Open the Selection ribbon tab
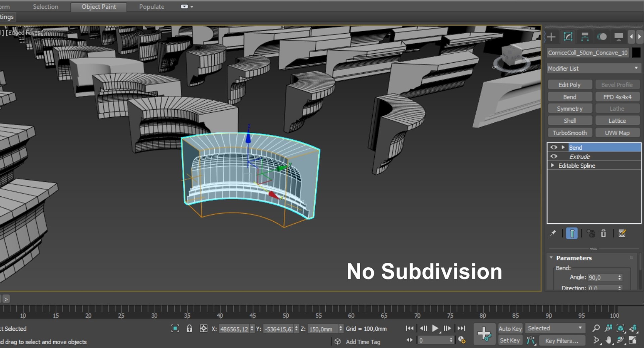Viewport: 644px width, 348px height. pyautogui.click(x=46, y=7)
